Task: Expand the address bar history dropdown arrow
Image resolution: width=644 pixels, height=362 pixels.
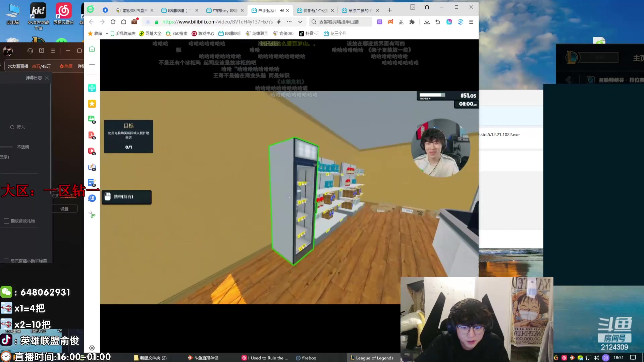Action: [300, 22]
